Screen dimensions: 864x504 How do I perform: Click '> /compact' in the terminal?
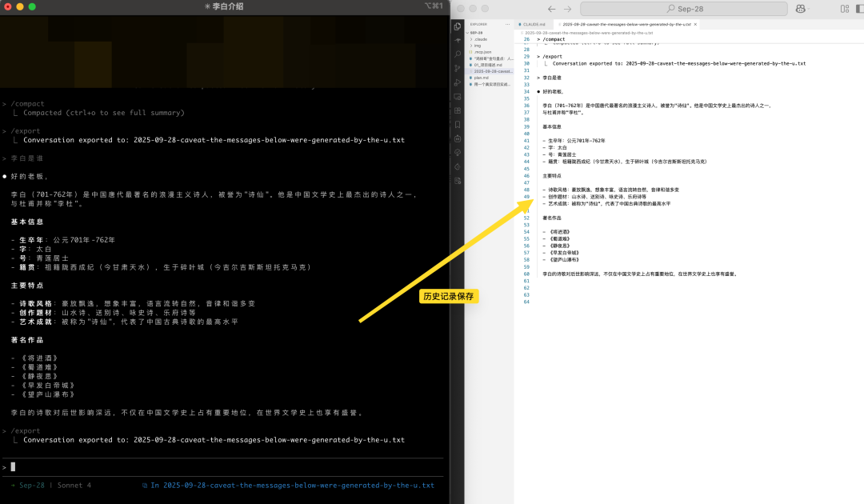click(x=23, y=103)
